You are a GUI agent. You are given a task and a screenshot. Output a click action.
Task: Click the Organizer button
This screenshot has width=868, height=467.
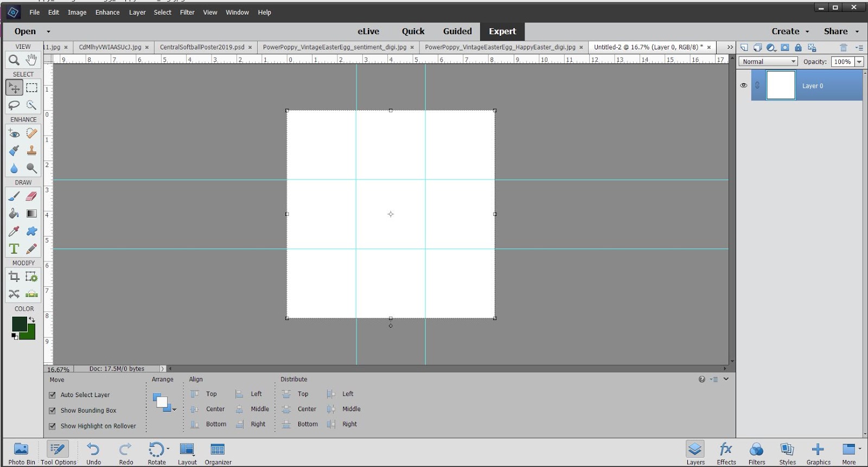pos(218,453)
